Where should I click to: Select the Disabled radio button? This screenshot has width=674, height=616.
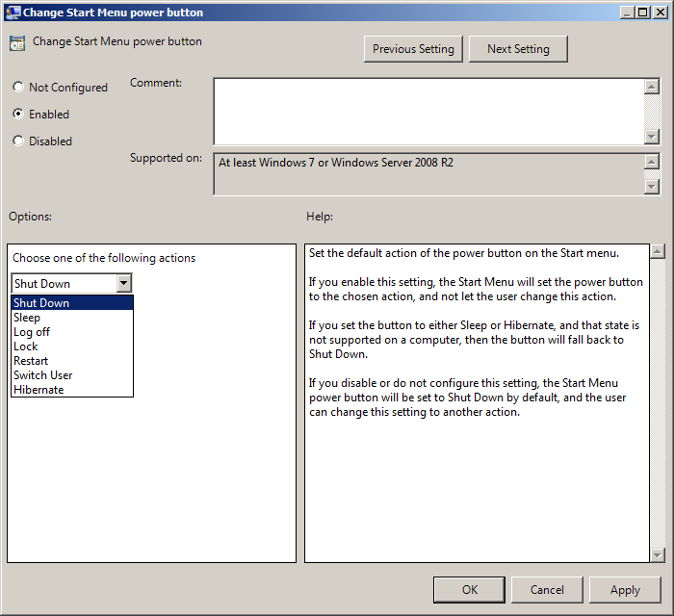[x=18, y=141]
